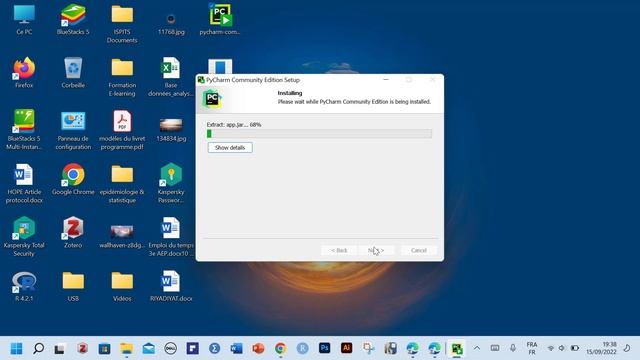The height and width of the screenshot is (360, 640).
Task: Open network, volume and battery quick settings
Action: tap(563, 348)
